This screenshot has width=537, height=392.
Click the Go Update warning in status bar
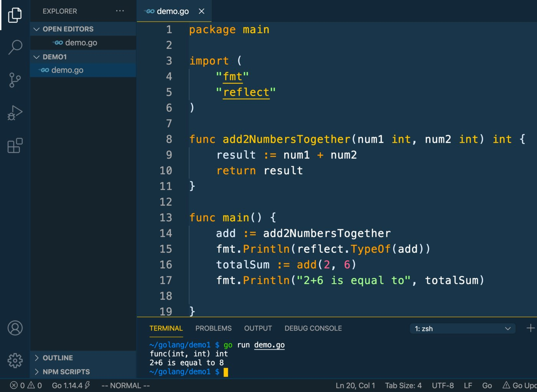519,385
